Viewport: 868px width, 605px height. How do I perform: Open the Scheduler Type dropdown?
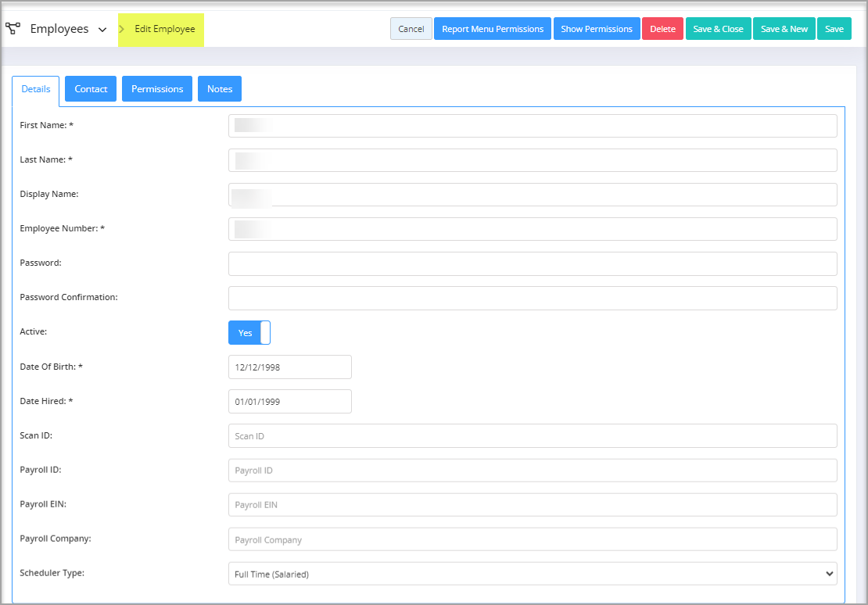tap(533, 574)
